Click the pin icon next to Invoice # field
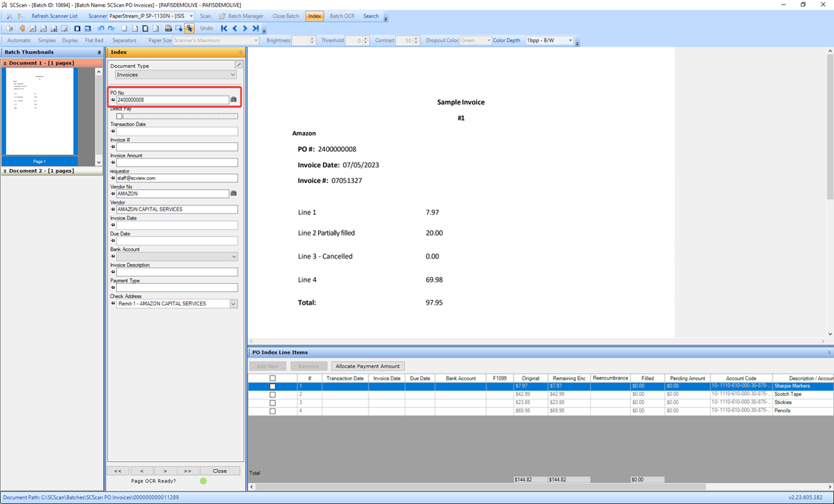Image resolution: width=834 pixels, height=504 pixels. 113,147
